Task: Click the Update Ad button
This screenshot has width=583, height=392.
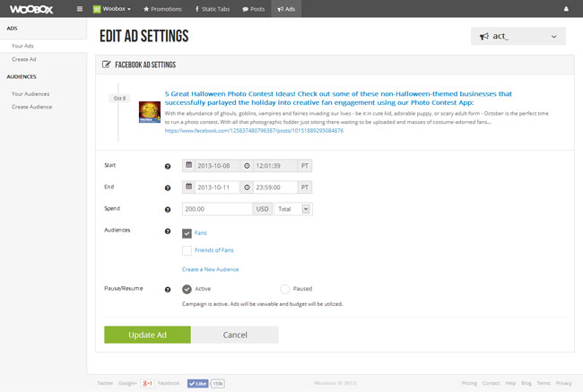Action: point(147,335)
